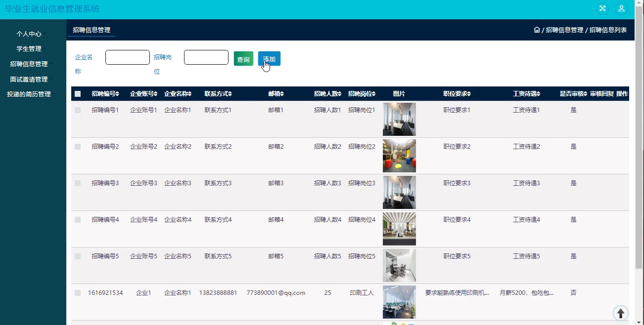
Task: Focus the 企业名称 search input
Action: [x=128, y=57]
